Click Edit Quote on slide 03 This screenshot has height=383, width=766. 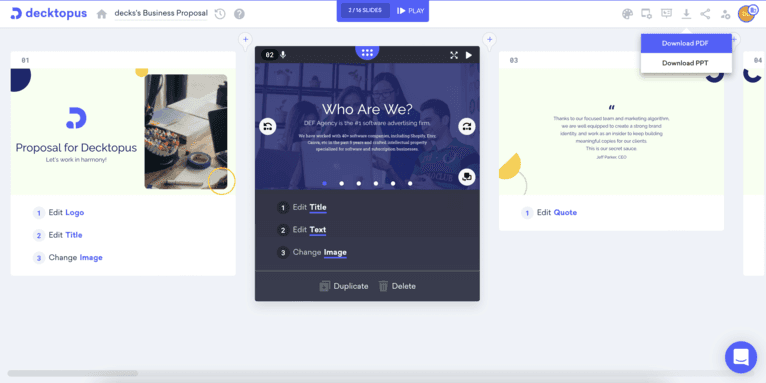(x=550, y=213)
